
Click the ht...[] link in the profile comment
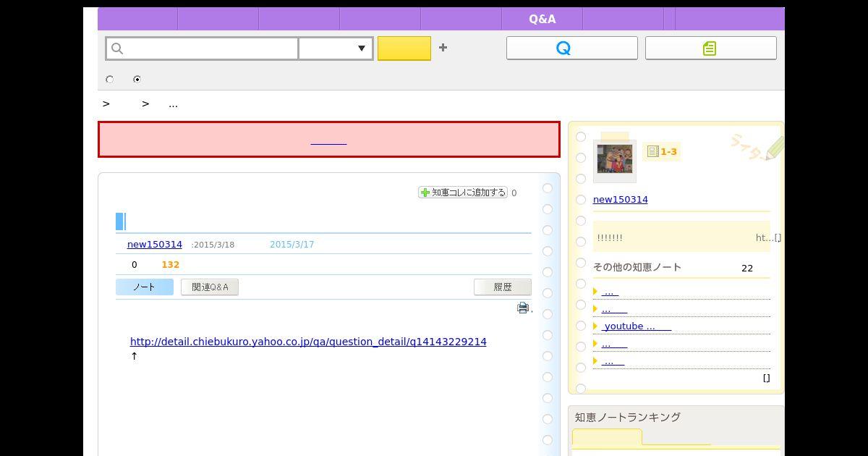point(768,237)
